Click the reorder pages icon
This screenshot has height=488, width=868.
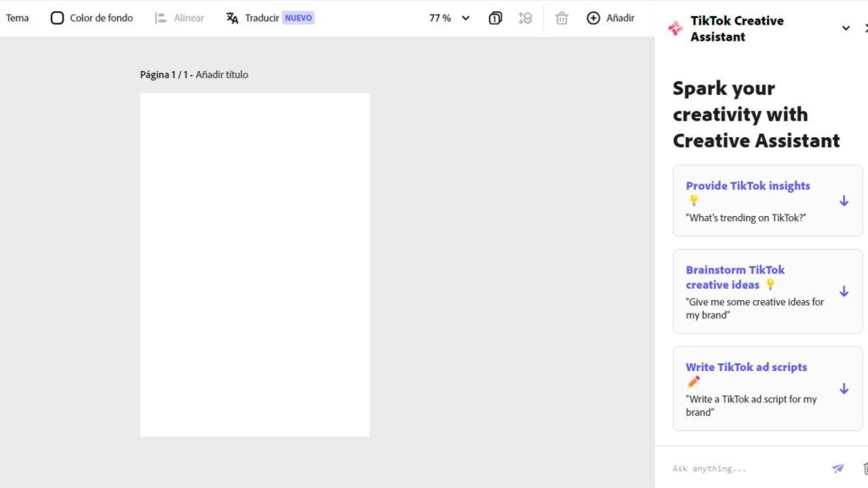pyautogui.click(x=526, y=18)
